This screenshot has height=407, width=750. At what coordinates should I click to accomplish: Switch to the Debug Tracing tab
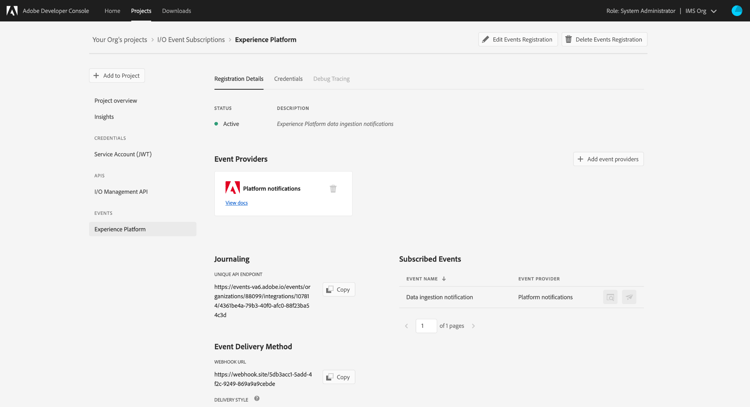(331, 79)
